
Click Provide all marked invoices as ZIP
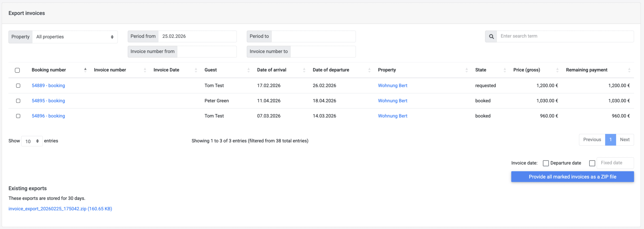(x=572, y=177)
